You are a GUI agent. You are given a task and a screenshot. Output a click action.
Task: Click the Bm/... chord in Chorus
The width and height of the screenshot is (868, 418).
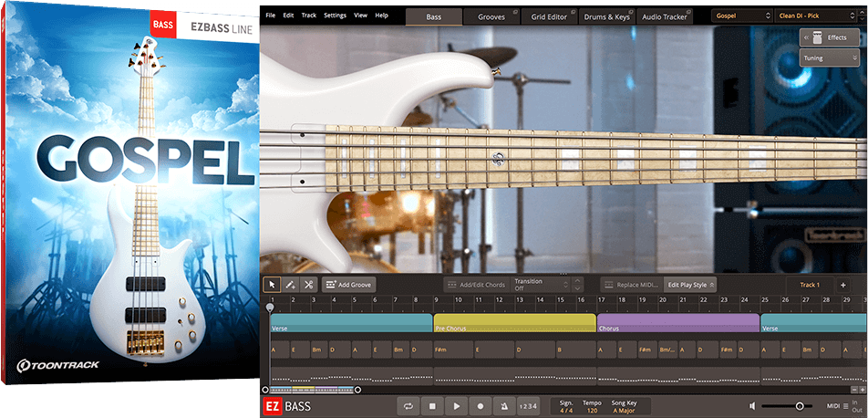(667, 350)
